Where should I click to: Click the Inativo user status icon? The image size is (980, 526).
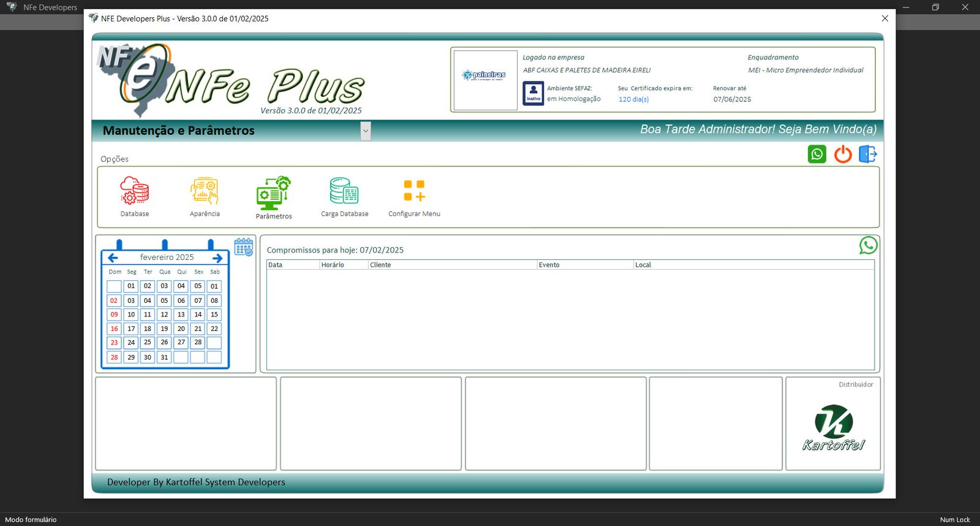coord(533,93)
